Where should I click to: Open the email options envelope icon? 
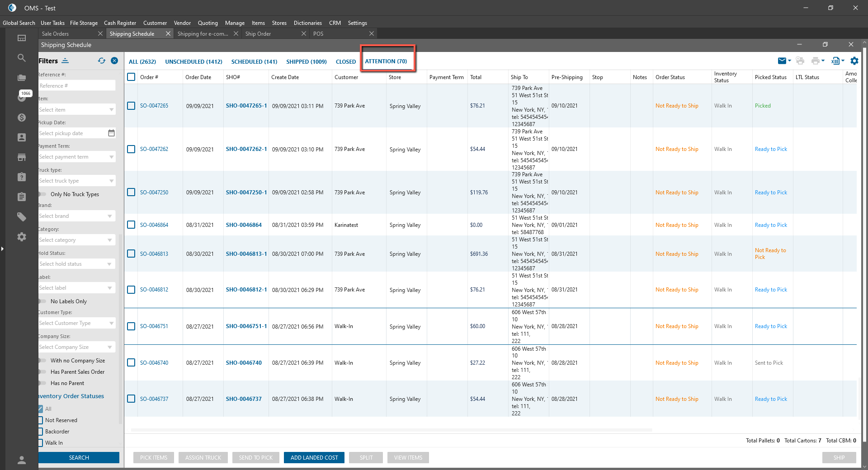[782, 61]
